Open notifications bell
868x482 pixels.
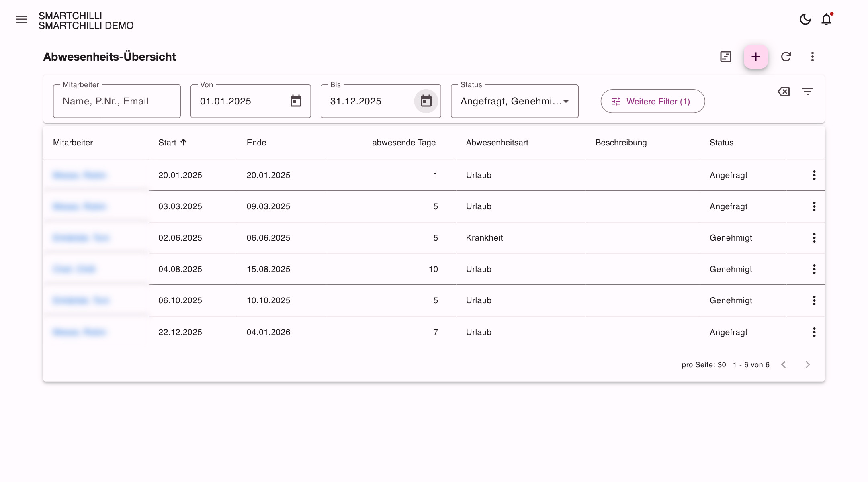click(x=827, y=19)
